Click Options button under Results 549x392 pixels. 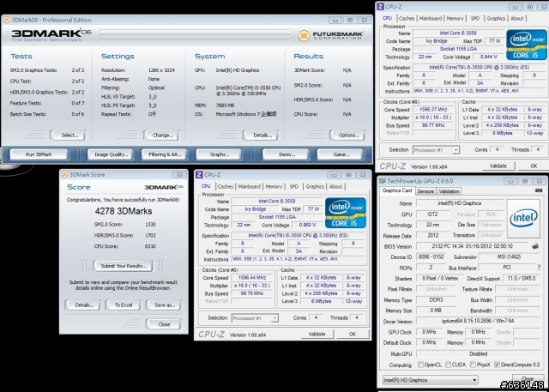347,136
